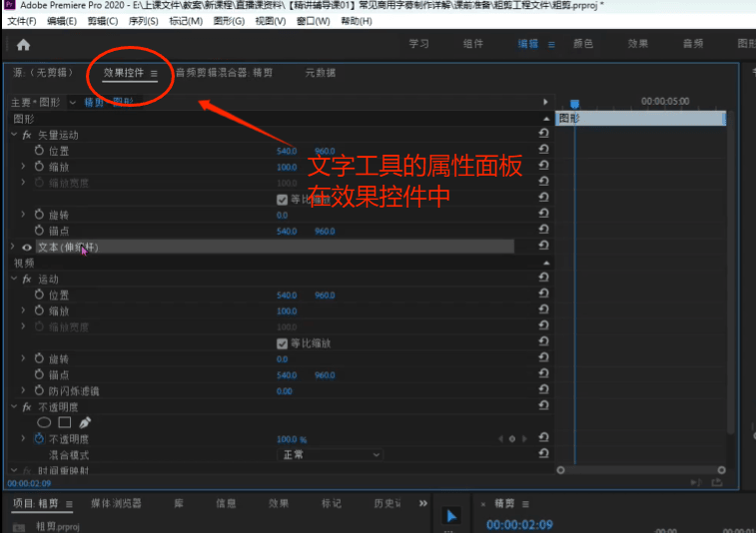Toggle visibility eye of the text layer
The height and width of the screenshot is (533, 756).
click(27, 247)
